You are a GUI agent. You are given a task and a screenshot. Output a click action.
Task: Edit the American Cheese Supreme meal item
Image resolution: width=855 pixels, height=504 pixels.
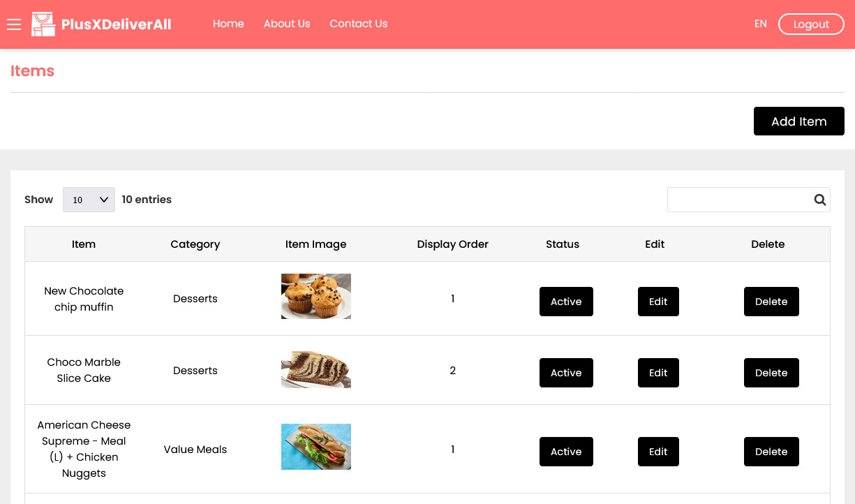[658, 452]
